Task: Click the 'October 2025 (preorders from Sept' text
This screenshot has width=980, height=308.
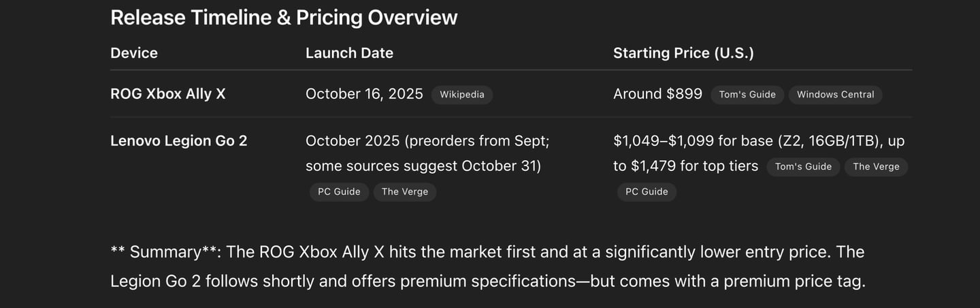Action: pos(427,141)
